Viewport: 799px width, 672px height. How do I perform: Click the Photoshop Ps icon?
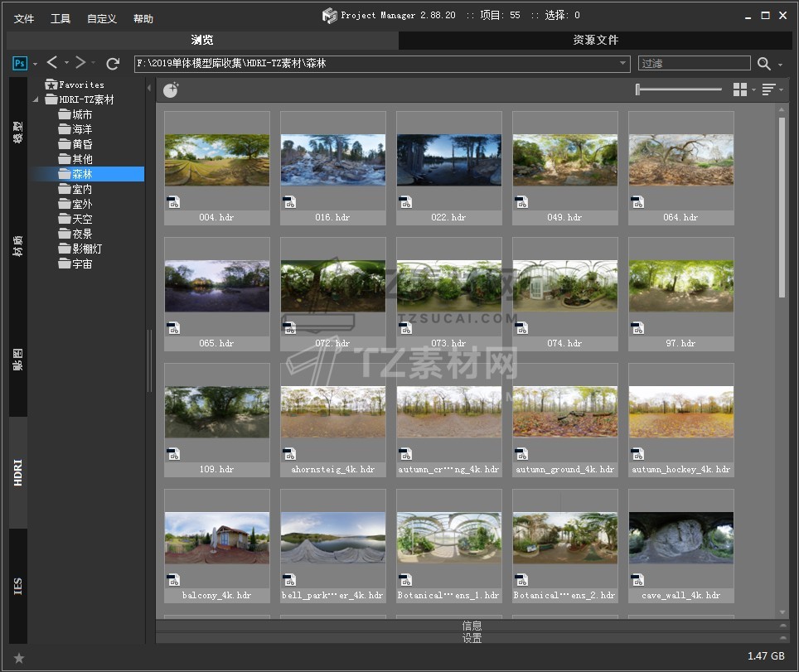pos(19,63)
